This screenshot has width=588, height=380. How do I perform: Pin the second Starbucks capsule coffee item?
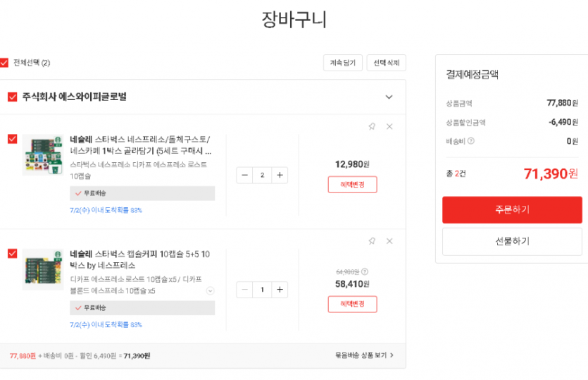[x=372, y=241]
